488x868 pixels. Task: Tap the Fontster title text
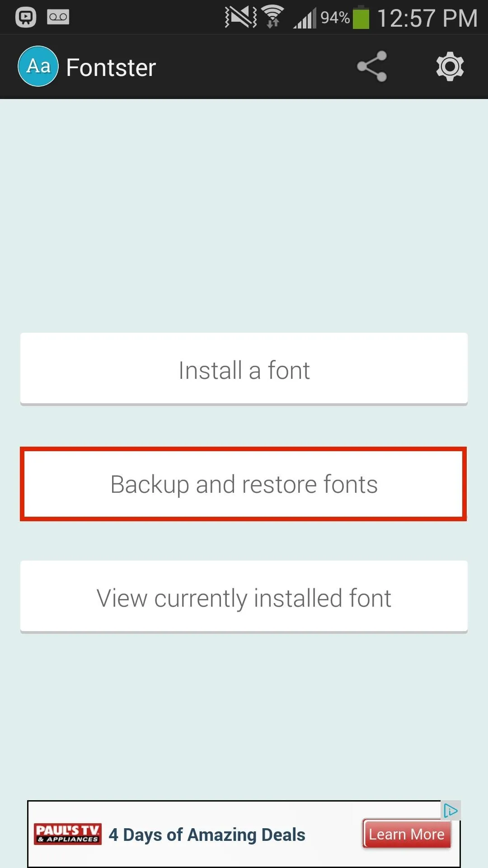coord(111,67)
